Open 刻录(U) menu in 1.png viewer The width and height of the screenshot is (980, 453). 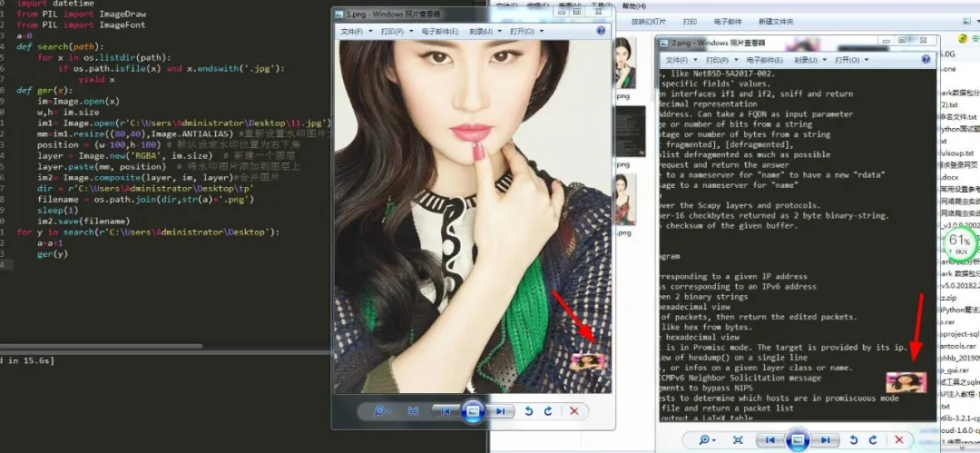[x=484, y=31]
